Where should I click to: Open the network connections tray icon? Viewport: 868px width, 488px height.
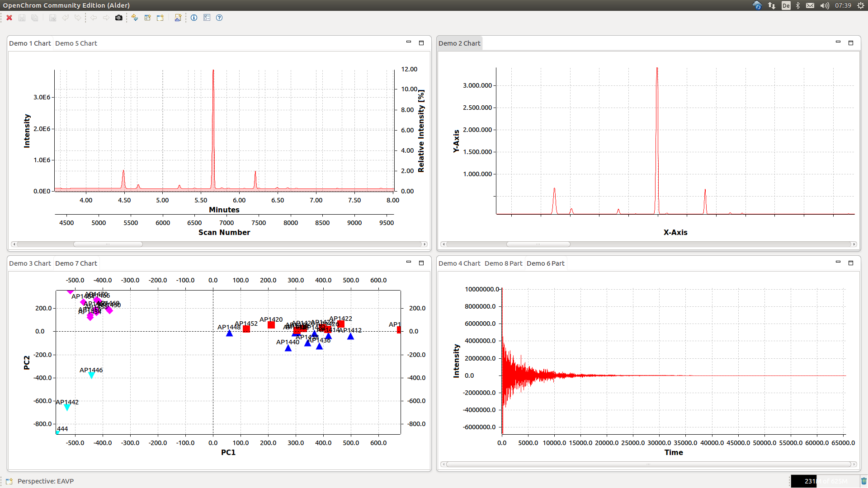(772, 5)
